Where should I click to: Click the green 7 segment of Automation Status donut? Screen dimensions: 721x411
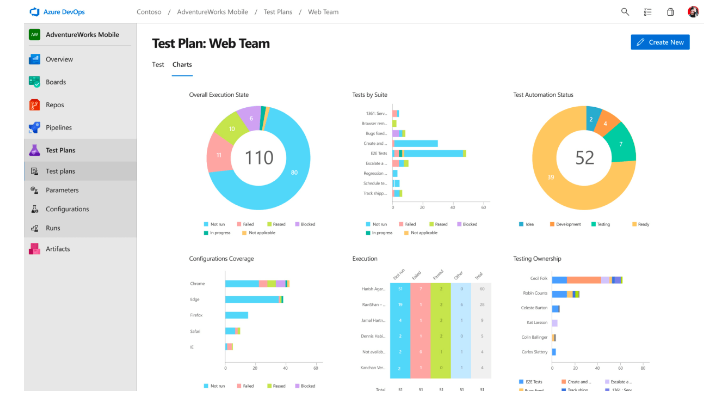coord(621,143)
